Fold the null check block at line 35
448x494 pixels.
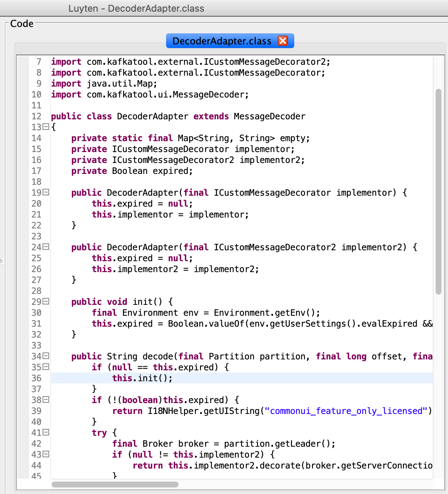pos(46,367)
